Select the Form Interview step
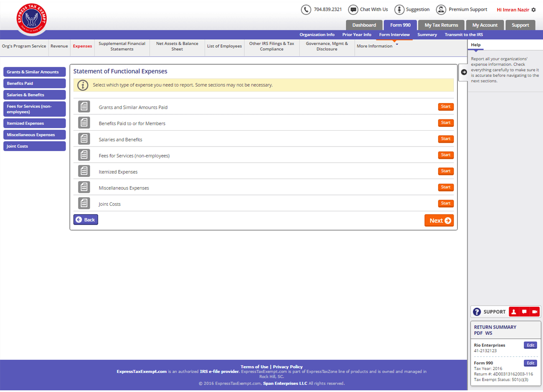Image resolution: width=543 pixels, height=392 pixels. point(394,35)
